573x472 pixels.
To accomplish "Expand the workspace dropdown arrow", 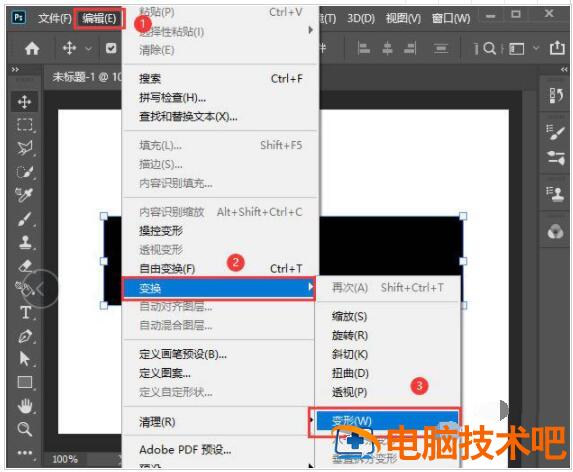I will click(536, 48).
